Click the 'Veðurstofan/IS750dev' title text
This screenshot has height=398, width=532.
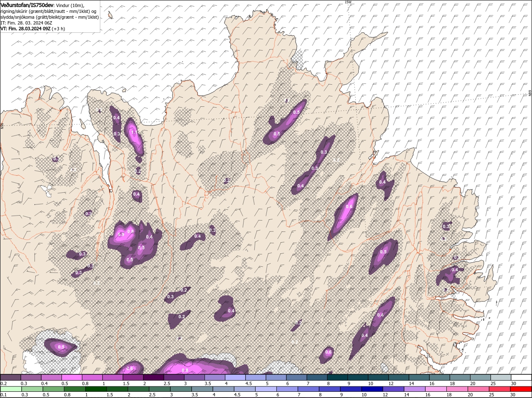pyautogui.click(x=27, y=5)
